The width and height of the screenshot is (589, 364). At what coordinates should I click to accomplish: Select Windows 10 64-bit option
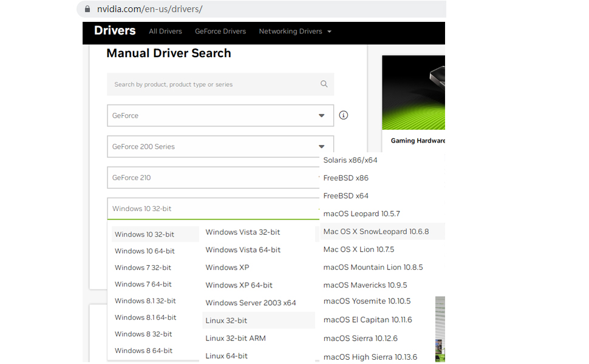pos(145,251)
